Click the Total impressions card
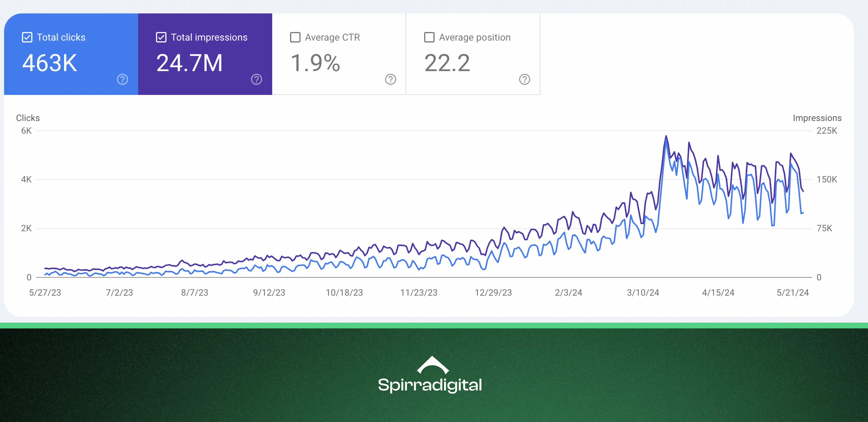The width and height of the screenshot is (868, 422). pos(205,54)
